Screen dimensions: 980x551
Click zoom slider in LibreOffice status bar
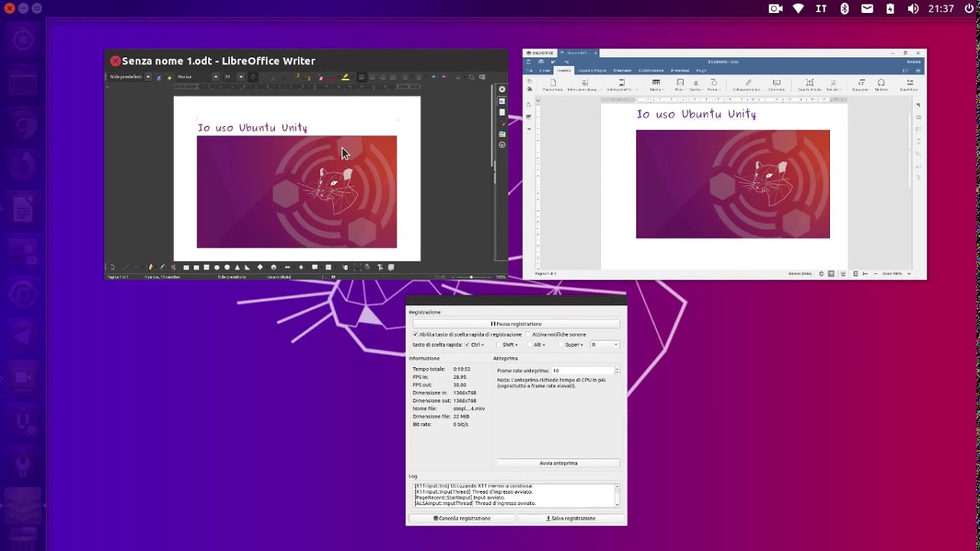pyautogui.click(x=470, y=276)
